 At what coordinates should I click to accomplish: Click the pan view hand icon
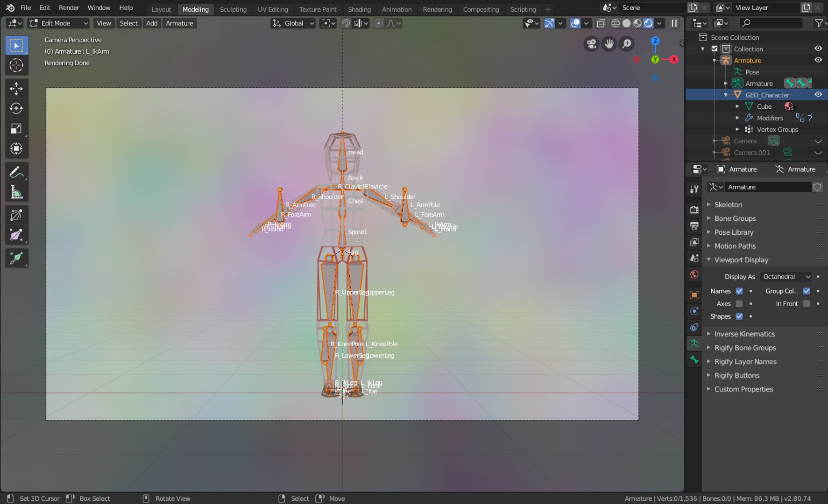tap(609, 44)
